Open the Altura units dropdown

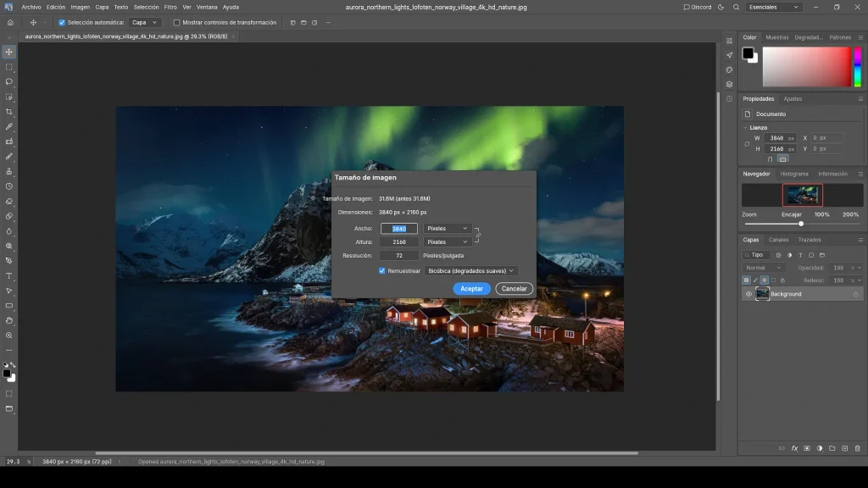click(448, 241)
